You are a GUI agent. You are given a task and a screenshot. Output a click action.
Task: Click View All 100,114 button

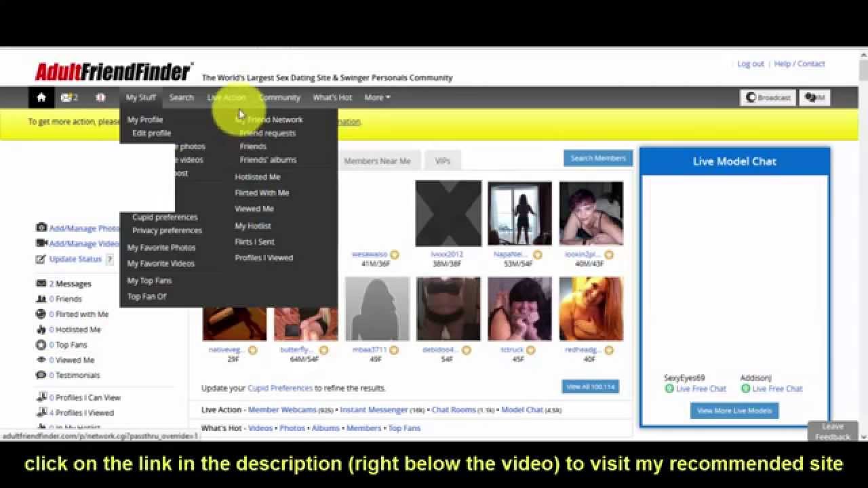pos(591,386)
